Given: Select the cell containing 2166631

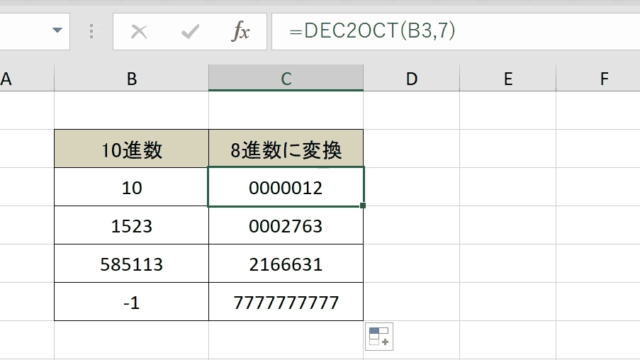Looking at the screenshot, I should [x=286, y=264].
